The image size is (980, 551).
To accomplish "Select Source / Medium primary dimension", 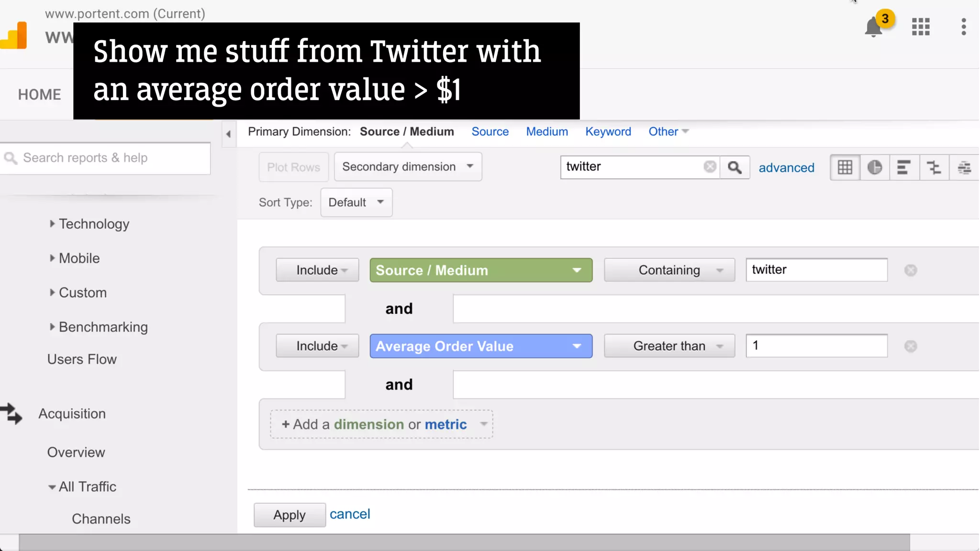I will click(x=407, y=132).
